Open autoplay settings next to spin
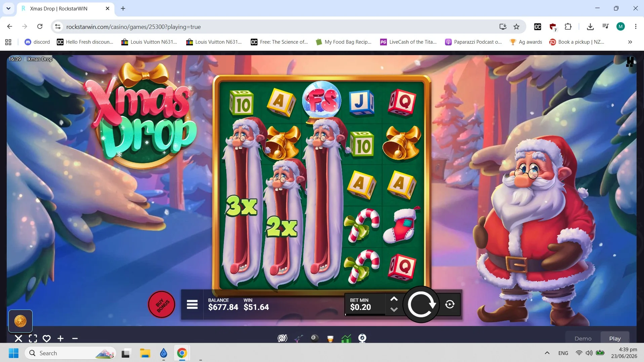Viewport: 644px width, 362px height. pos(450,305)
